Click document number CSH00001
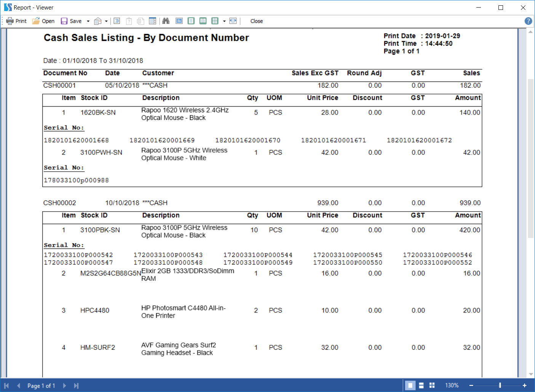This screenshot has height=392, width=535. (x=59, y=85)
